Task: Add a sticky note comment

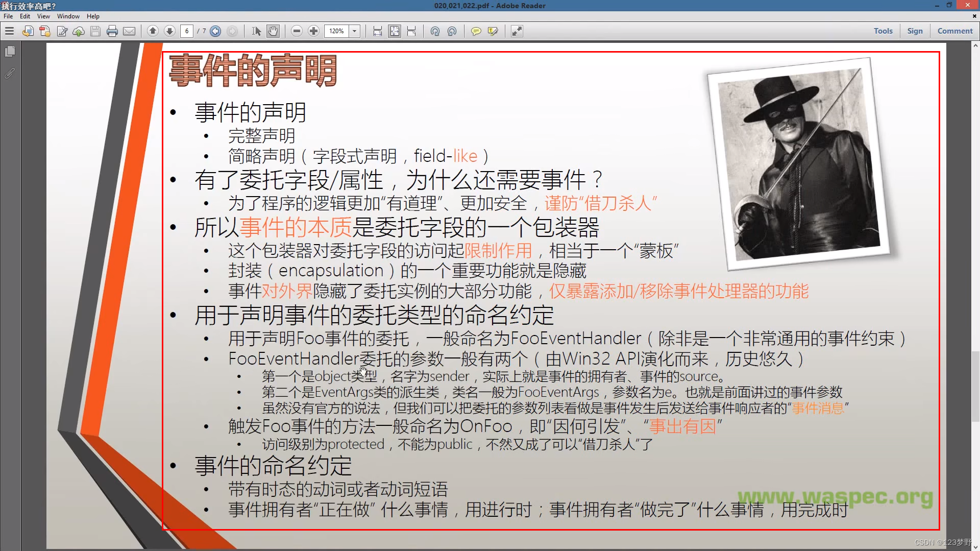Action: point(476,31)
